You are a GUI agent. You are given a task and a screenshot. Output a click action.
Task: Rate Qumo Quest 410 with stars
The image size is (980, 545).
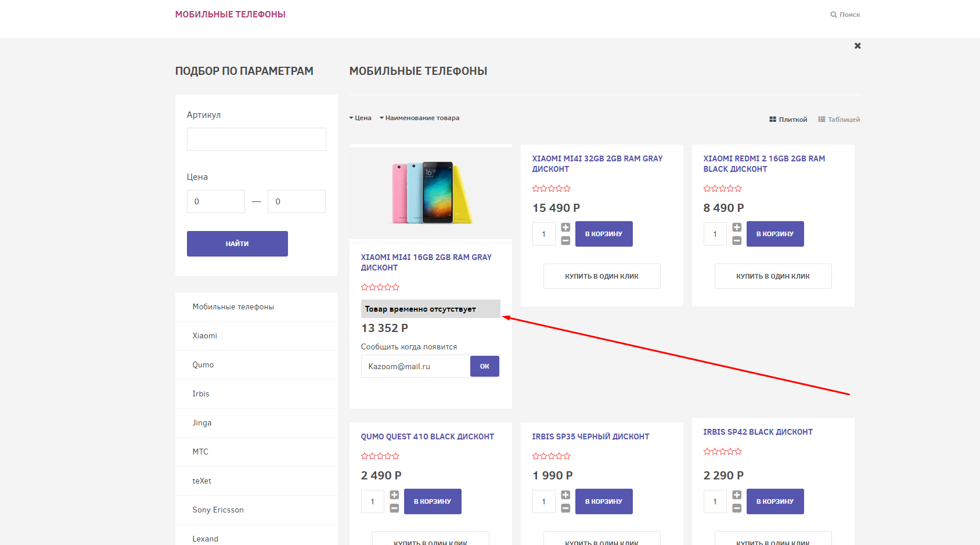click(380, 456)
